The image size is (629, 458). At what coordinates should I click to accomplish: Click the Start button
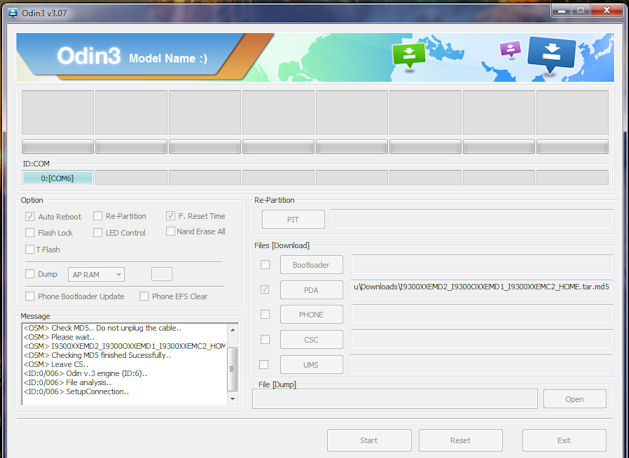click(369, 440)
